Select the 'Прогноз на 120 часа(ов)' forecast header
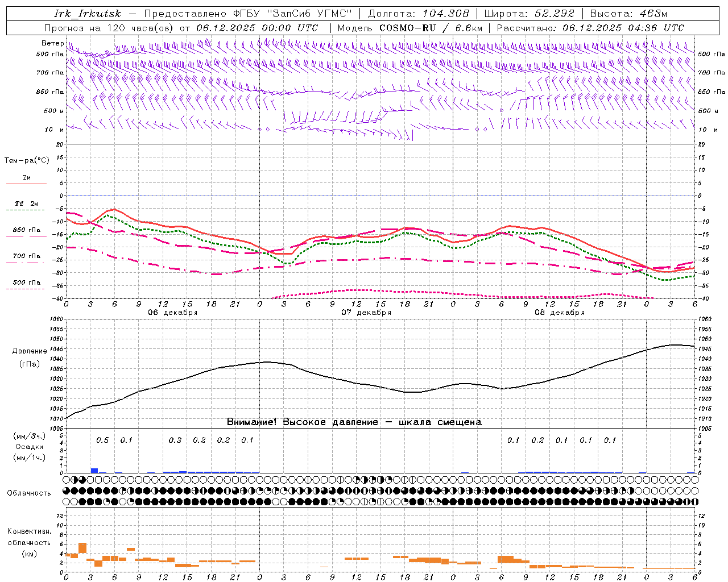 coord(109,28)
